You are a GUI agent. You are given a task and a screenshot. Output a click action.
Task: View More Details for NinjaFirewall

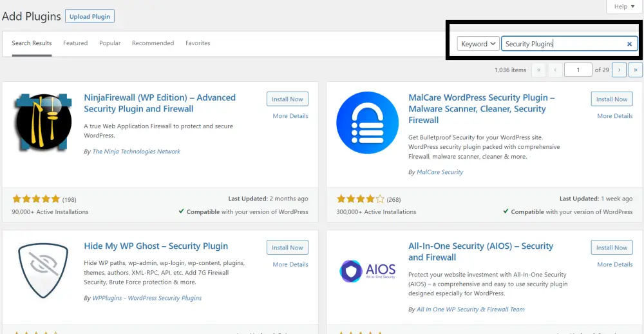point(290,116)
